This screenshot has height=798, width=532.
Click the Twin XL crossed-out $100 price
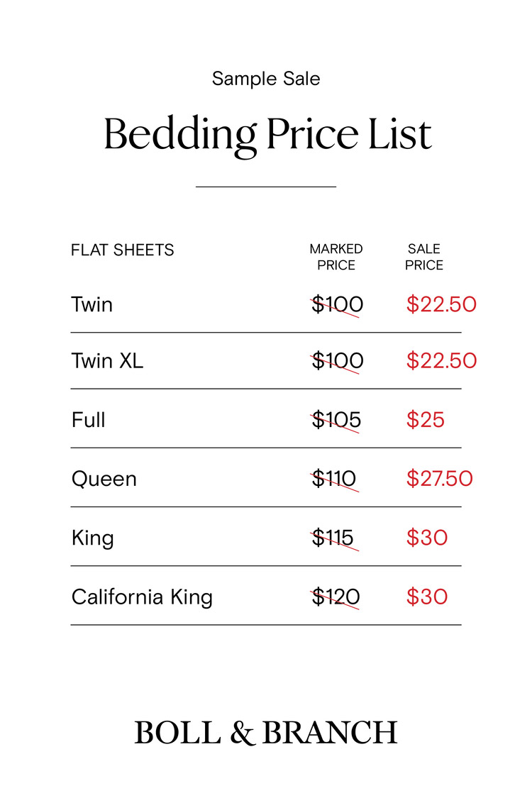pyautogui.click(x=337, y=361)
